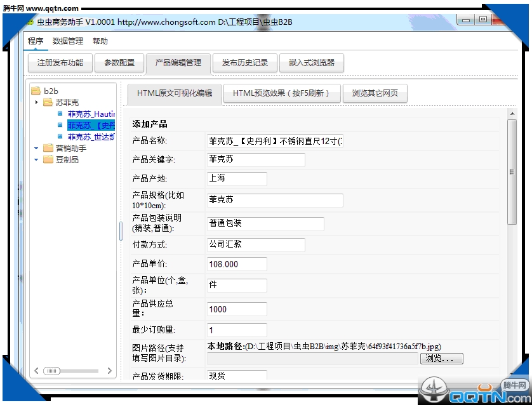Click the 产品单价 input field
Image resolution: width=532 pixels, height=405 pixels.
click(237, 264)
